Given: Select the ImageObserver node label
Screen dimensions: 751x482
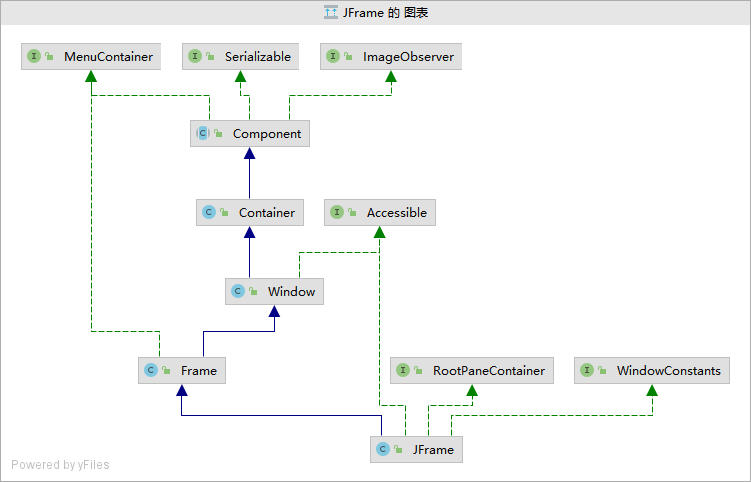Looking at the screenshot, I should [410, 57].
